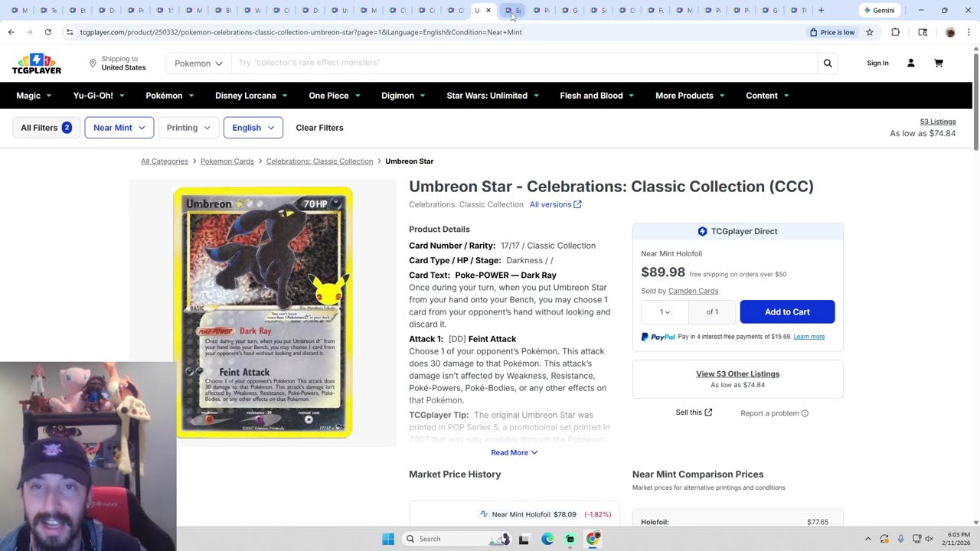The height and width of the screenshot is (551, 980).
Task: Bookmark page with star icon
Action: click(870, 32)
